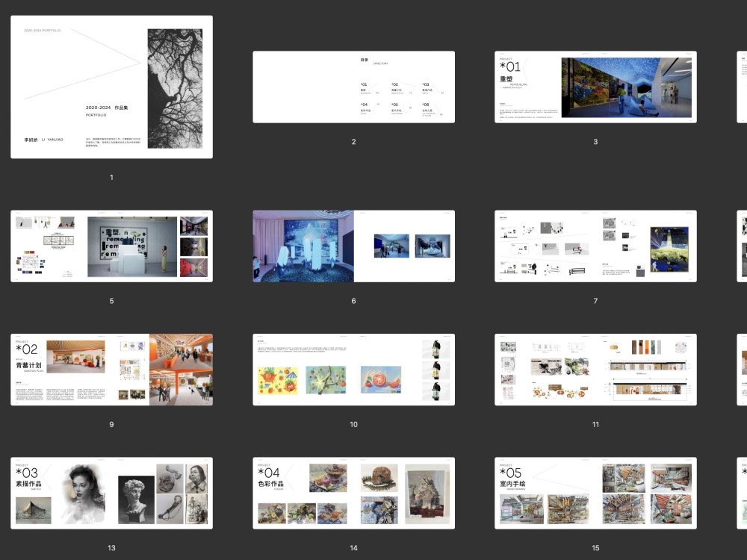The height and width of the screenshot is (560, 747).
Task: Open page 13 thumbnail titled *03 素描作品
Action: (x=111, y=493)
